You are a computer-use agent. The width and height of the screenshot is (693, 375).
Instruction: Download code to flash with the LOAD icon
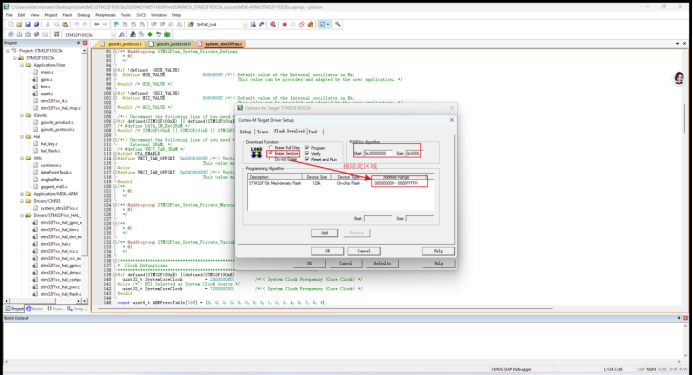pos(57,34)
